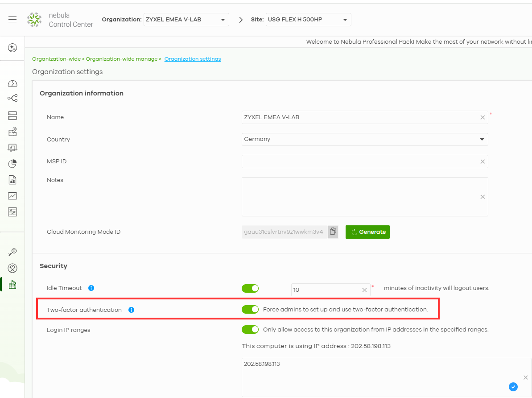The width and height of the screenshot is (532, 398).
Task: Open the devices server-stack sidebar icon
Action: click(12, 116)
